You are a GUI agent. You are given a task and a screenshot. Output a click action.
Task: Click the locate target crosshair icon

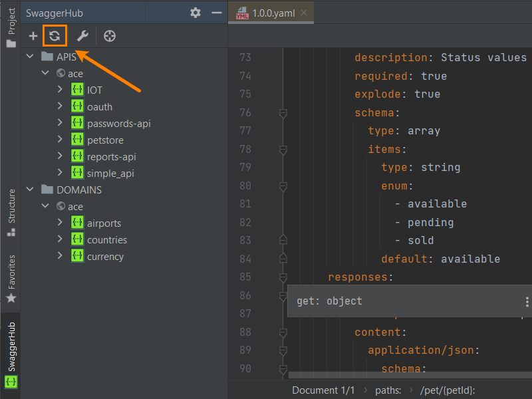pos(110,36)
